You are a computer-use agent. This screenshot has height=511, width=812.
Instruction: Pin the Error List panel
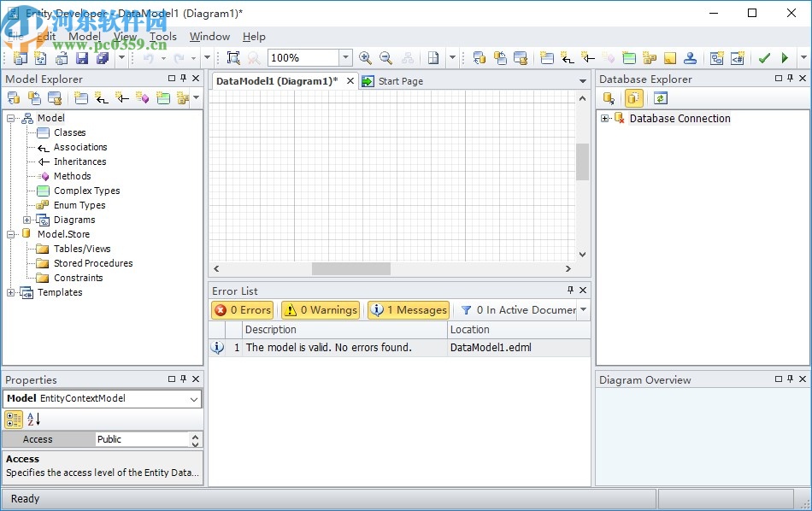[571, 290]
